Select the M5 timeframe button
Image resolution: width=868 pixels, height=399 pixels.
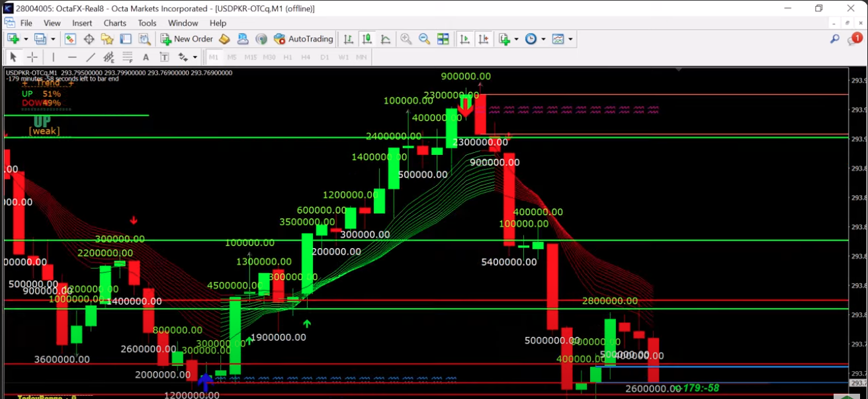pyautogui.click(x=232, y=57)
